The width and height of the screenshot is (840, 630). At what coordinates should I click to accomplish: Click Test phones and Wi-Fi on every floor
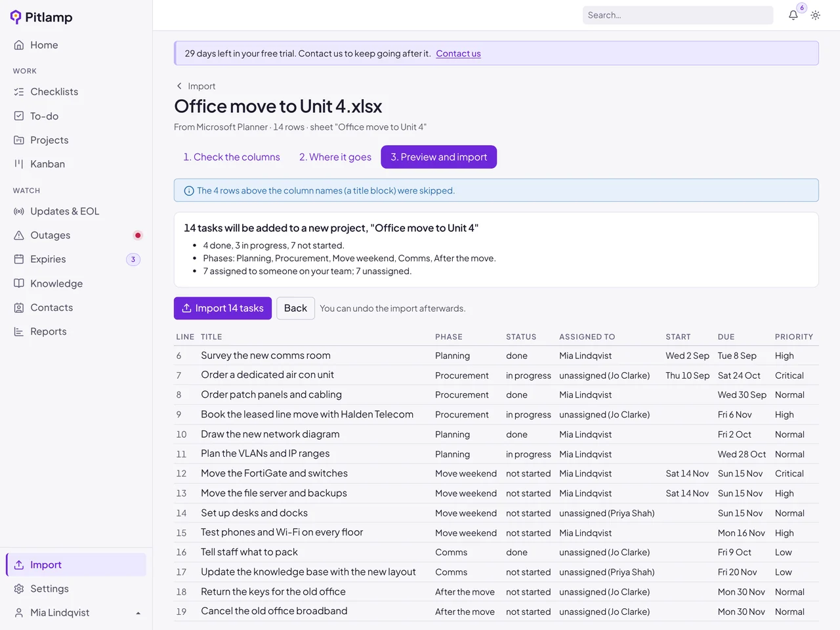click(x=282, y=533)
